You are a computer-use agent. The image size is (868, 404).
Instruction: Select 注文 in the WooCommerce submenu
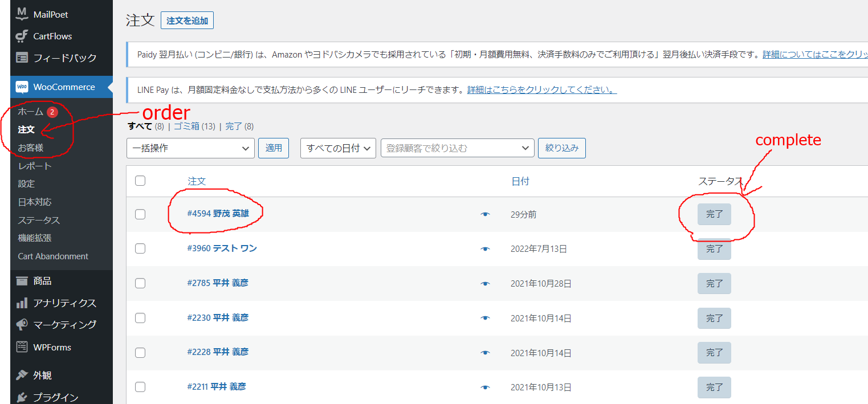(x=26, y=130)
